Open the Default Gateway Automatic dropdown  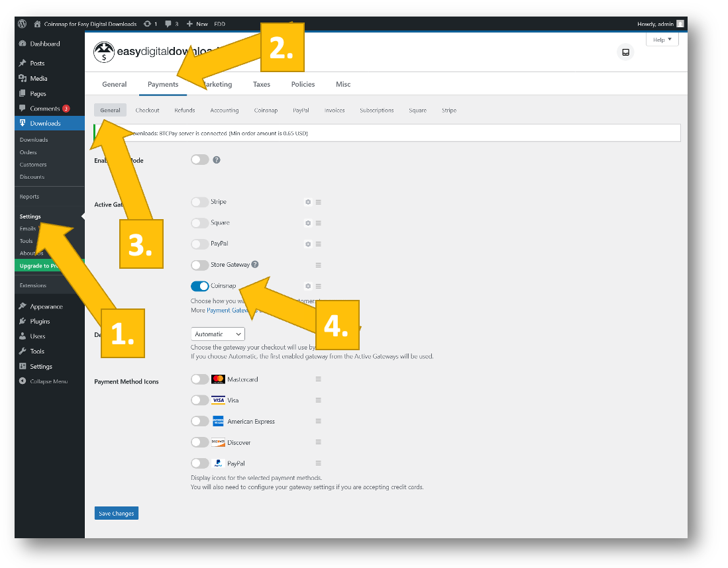(x=218, y=334)
